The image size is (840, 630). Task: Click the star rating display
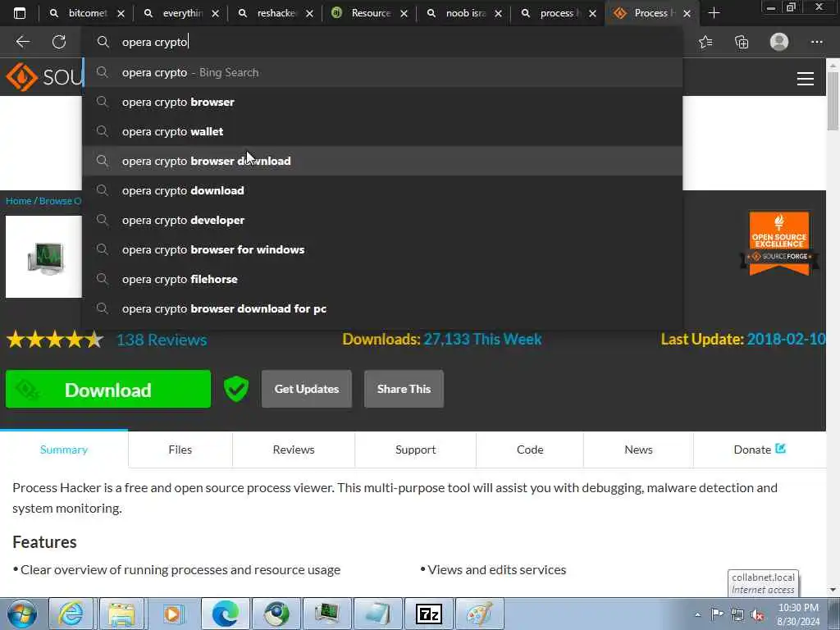click(55, 340)
